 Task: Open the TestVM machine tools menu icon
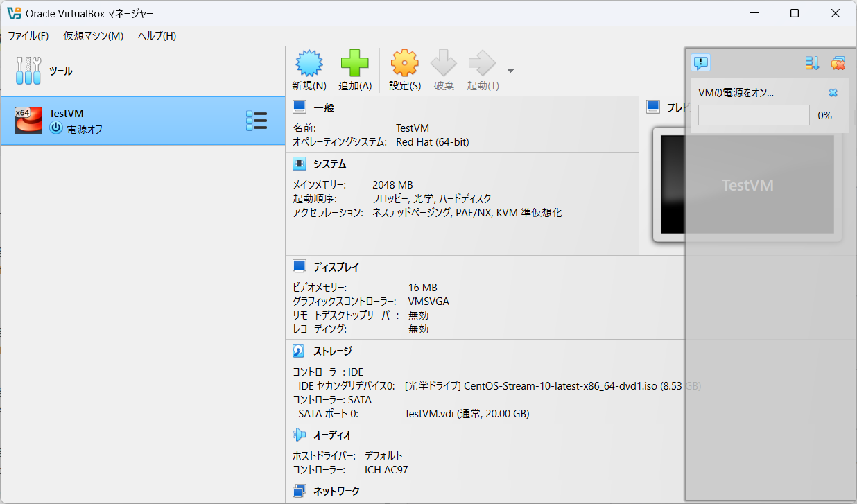[257, 121]
